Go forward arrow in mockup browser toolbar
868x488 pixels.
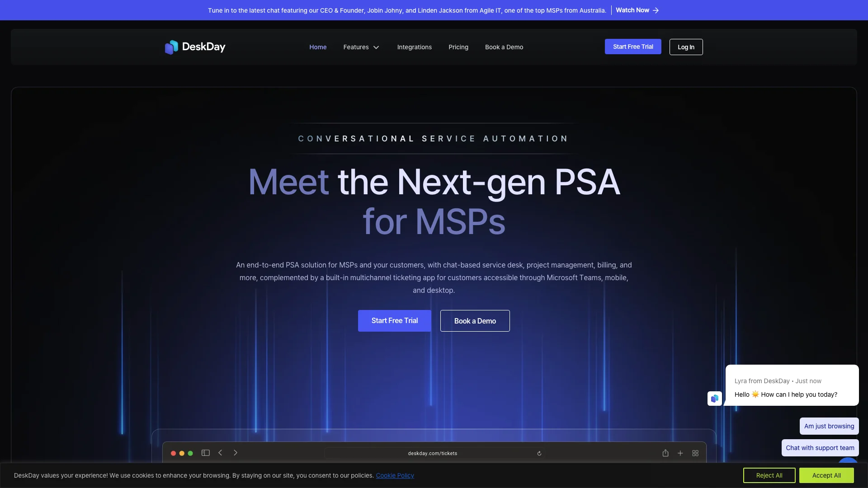236,453
